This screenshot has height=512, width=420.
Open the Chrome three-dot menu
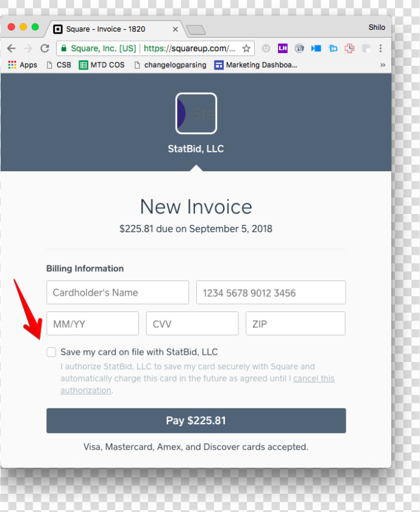click(380, 48)
